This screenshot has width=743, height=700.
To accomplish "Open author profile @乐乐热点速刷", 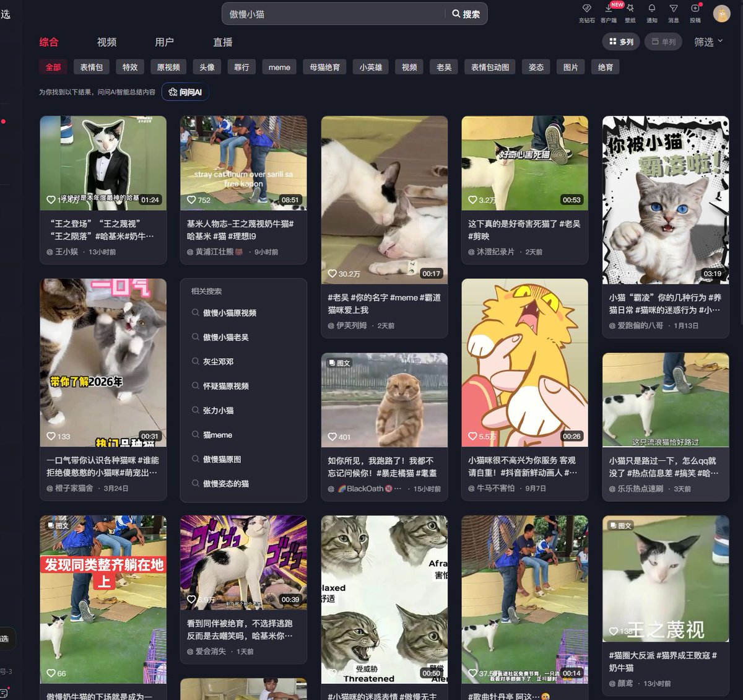I will coord(636,489).
